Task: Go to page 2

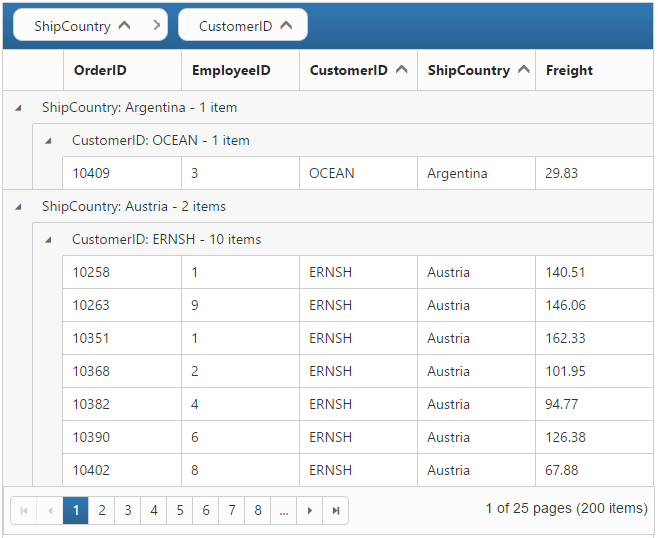Action: click(x=102, y=510)
